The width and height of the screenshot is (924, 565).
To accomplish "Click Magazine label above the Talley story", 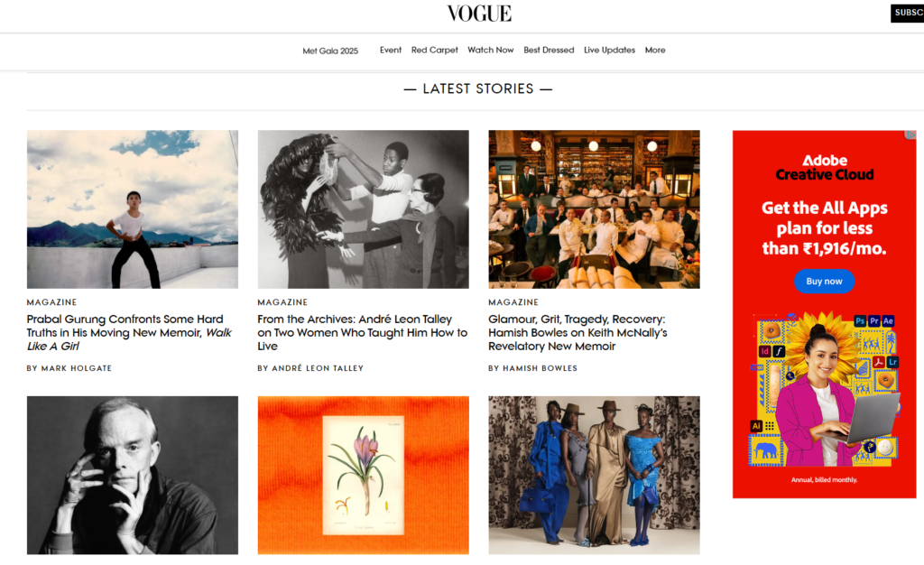I will [282, 302].
